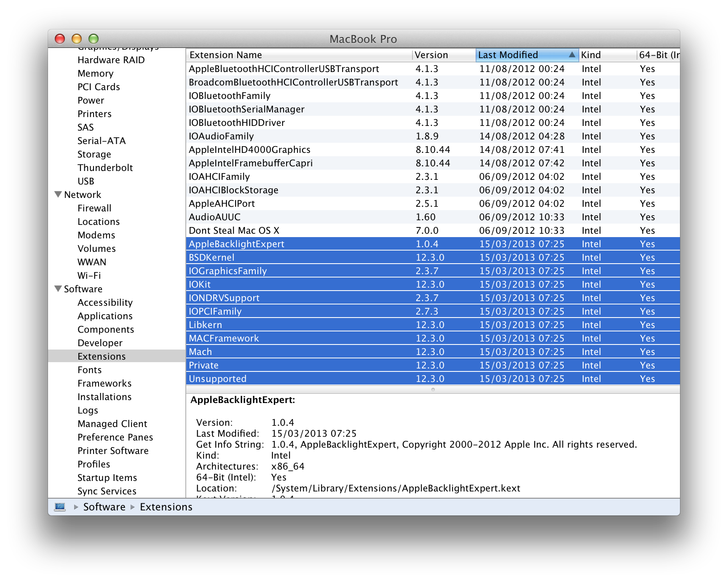
Task: Open Volumes in the sidebar
Action: coord(96,248)
